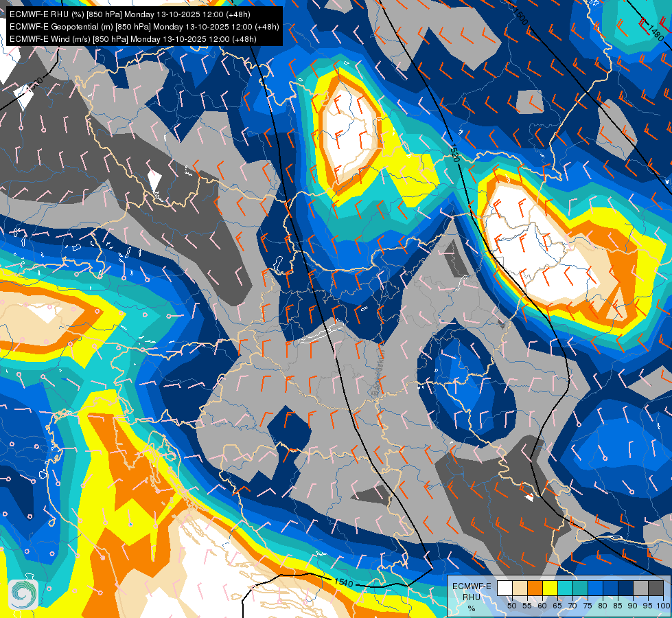Click the legend tick label '60'

pyautogui.click(x=542, y=606)
